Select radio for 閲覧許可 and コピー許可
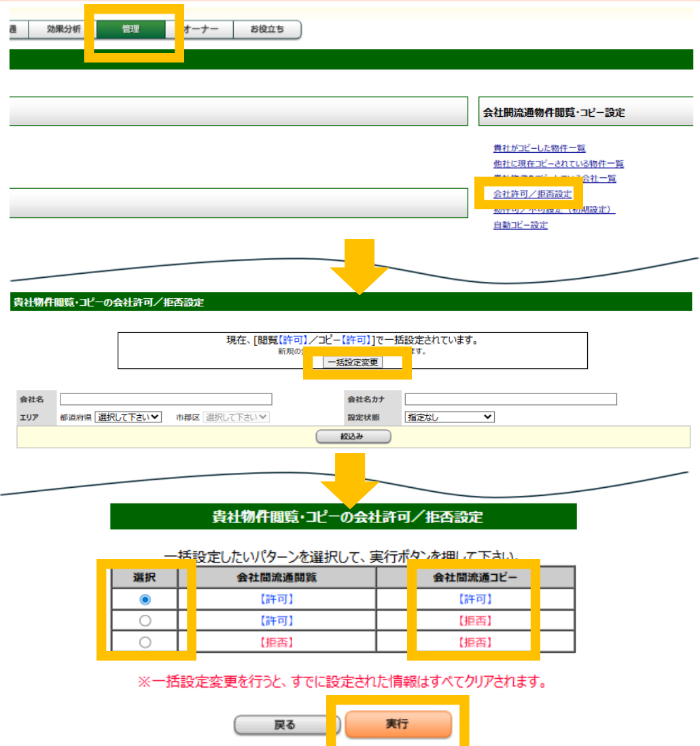The height and width of the screenshot is (746, 700). [x=145, y=599]
